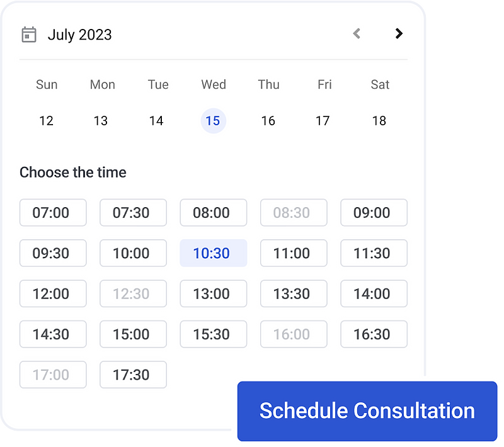Viewport: 504px width, 447px height.
Task: Click the Schedule Consultation button
Action: pyautogui.click(x=367, y=411)
